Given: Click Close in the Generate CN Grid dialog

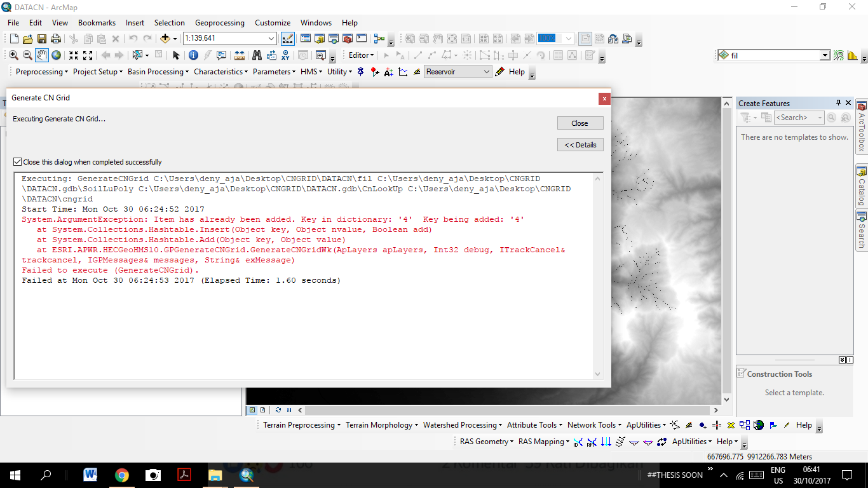Looking at the screenshot, I should click(x=580, y=123).
